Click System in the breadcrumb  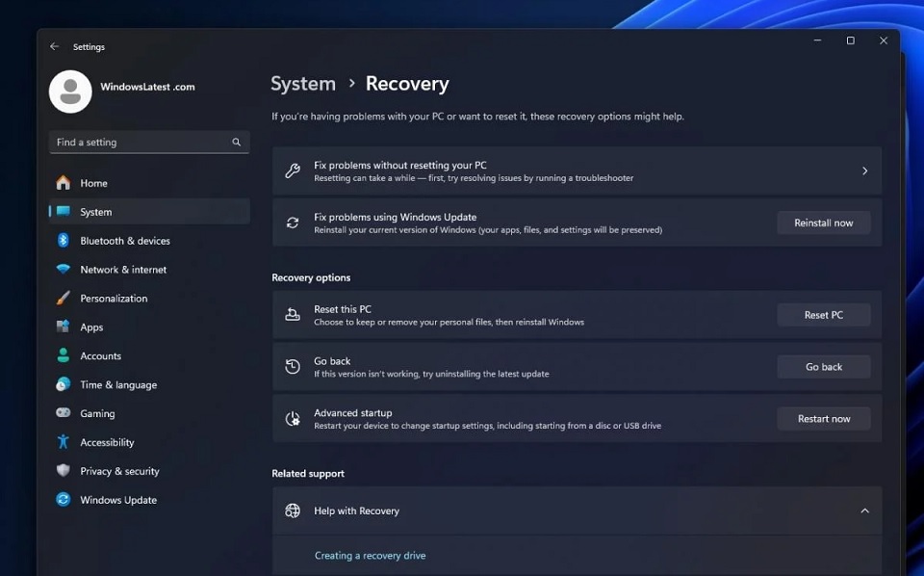(303, 84)
